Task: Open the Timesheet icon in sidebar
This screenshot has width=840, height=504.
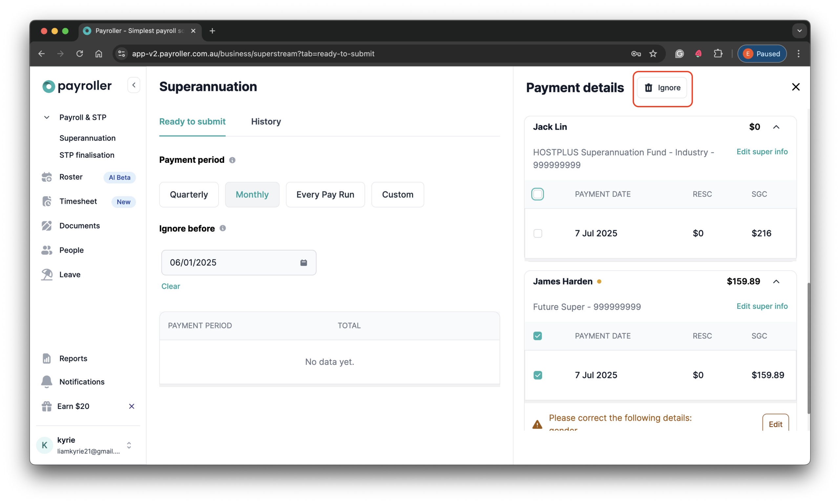Action: pyautogui.click(x=47, y=201)
